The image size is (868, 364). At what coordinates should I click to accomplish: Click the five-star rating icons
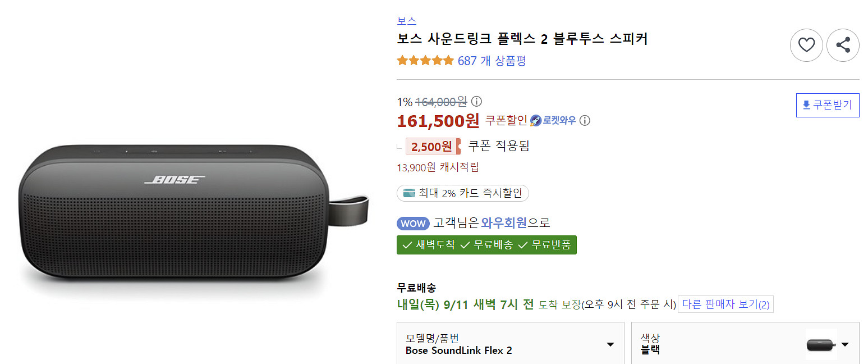(x=425, y=61)
